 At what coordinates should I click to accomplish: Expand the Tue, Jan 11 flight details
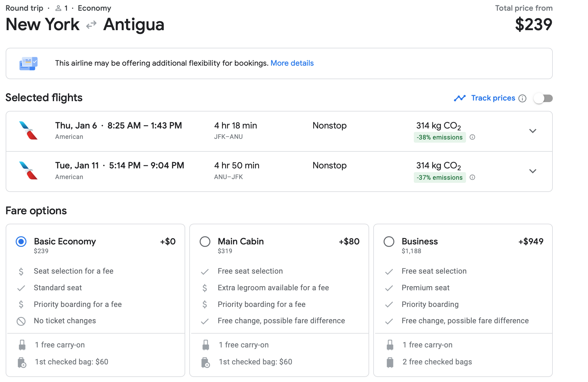click(x=532, y=171)
